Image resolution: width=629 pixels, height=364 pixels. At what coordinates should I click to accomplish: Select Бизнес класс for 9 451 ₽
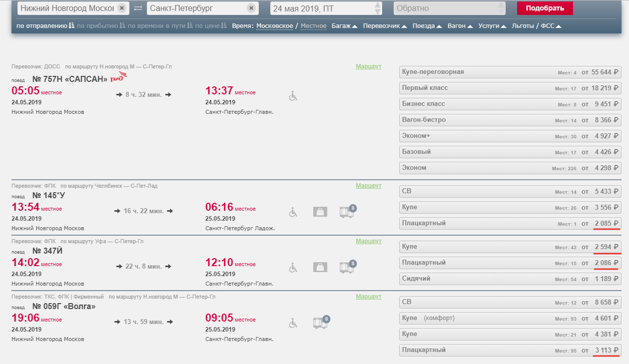[x=510, y=104]
